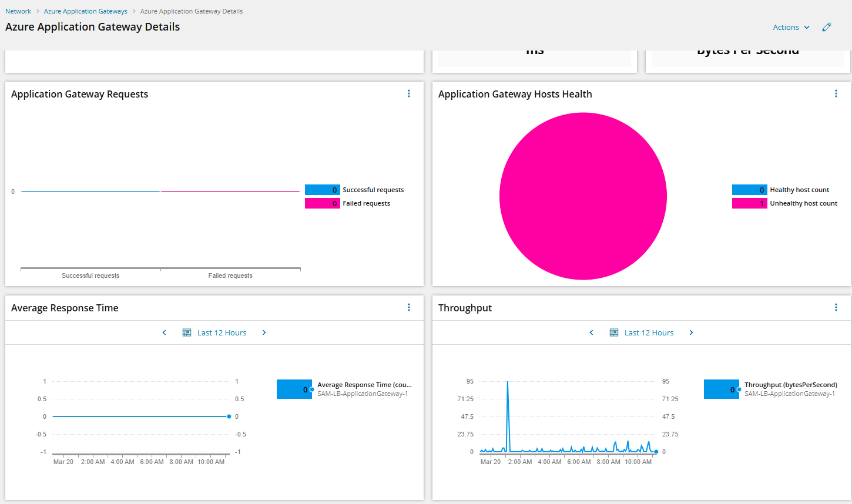The width and height of the screenshot is (852, 504).
Task: Click the Healthy host count blue swatch
Action: click(750, 190)
